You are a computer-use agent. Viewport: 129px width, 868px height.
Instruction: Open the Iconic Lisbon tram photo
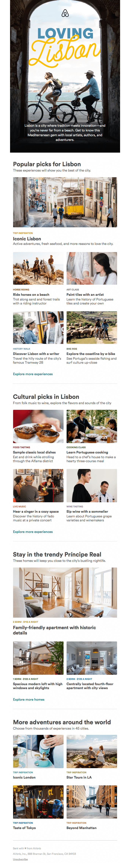[65, 202]
